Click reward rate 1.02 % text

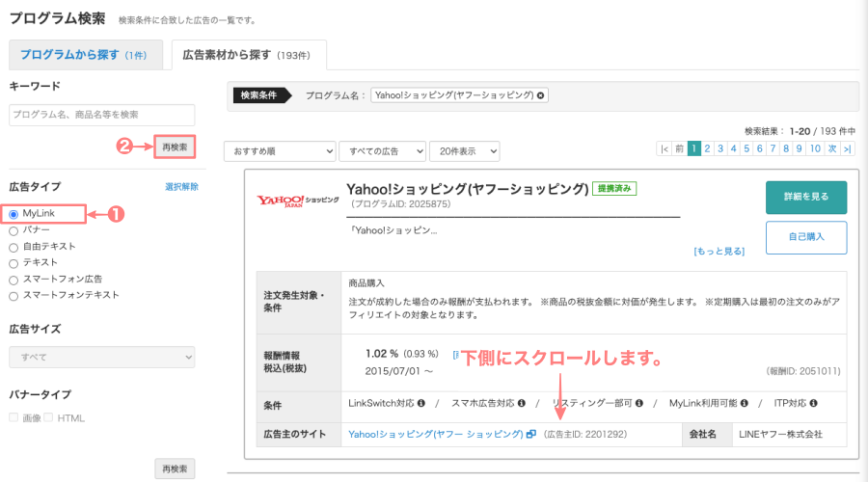point(381,354)
